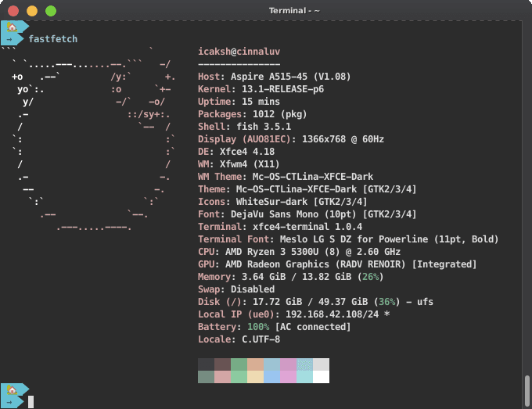Image resolution: width=532 pixels, height=409 pixels.
Task: Click the peach top-row color block
Action: 256,364
